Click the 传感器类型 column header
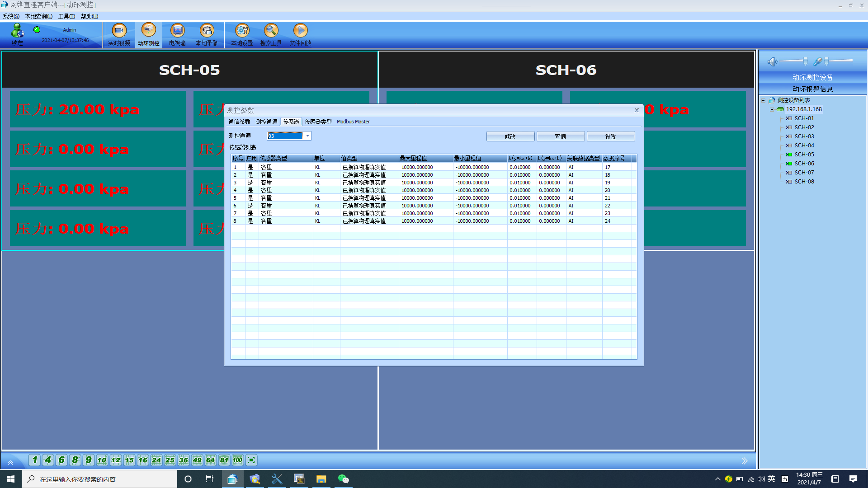 (285, 158)
